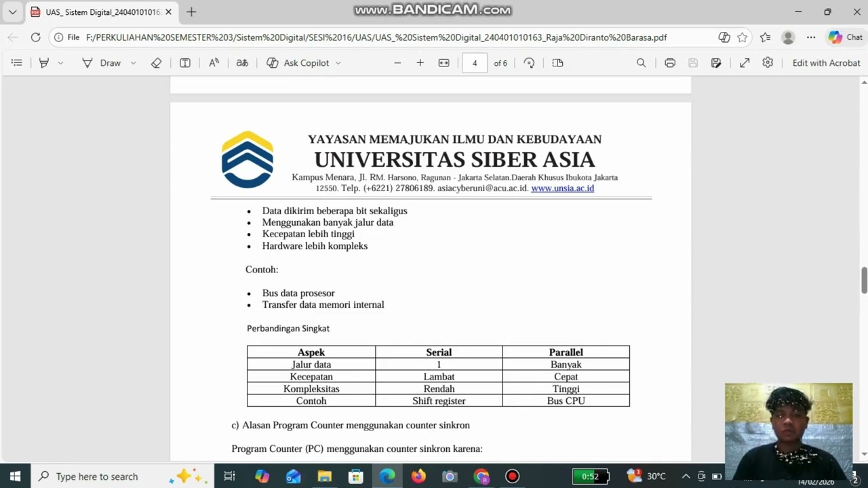Print the PDF document
This screenshot has height=488, width=868.
coord(670,63)
